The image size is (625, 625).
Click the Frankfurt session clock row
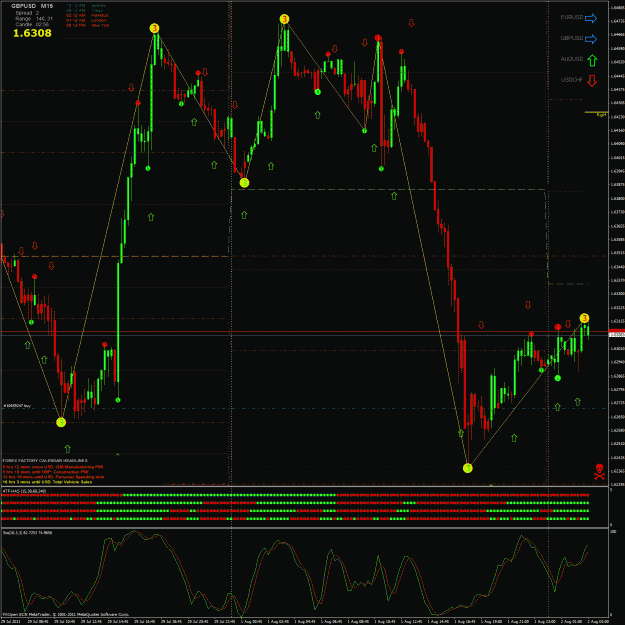(x=87, y=16)
